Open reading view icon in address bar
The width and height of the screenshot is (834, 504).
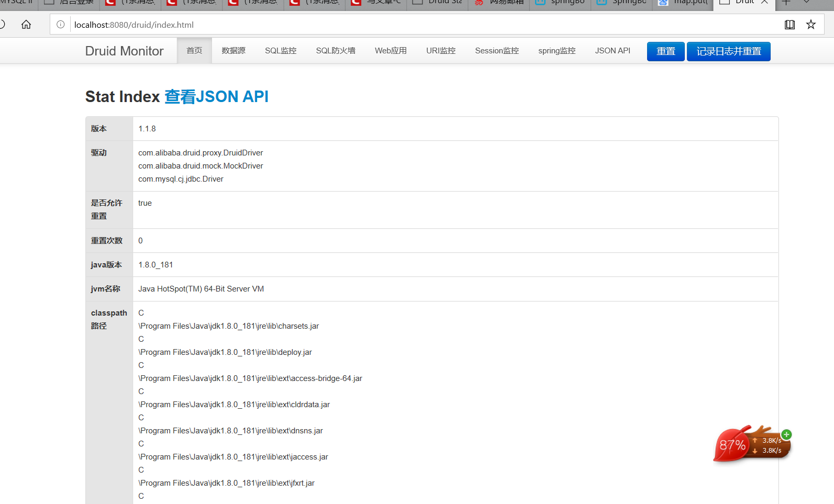[789, 25]
